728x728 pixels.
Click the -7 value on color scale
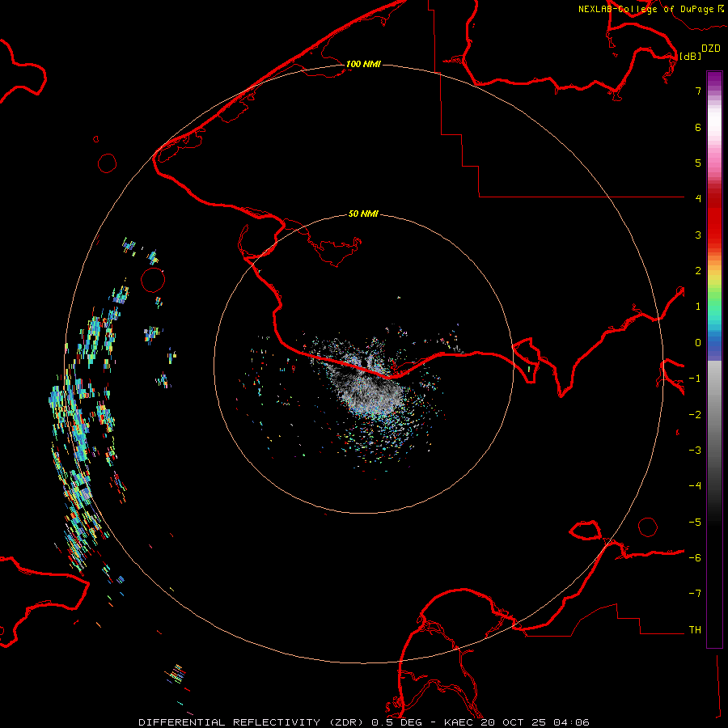point(695,594)
